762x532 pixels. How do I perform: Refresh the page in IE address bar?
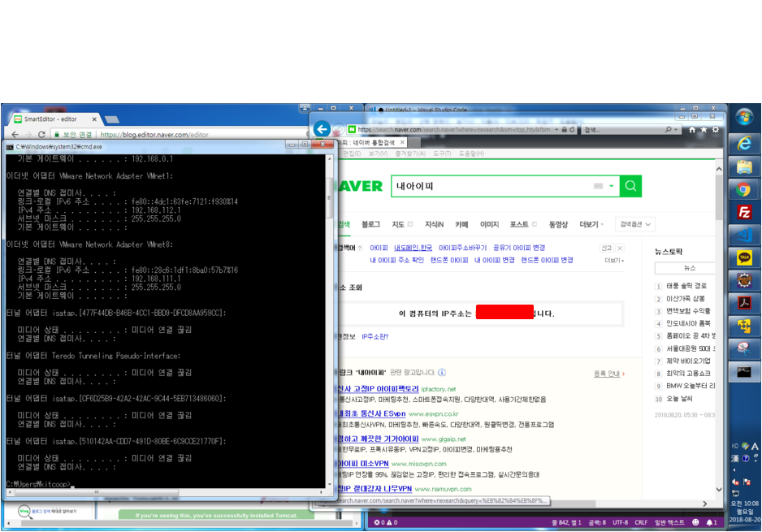[x=572, y=130]
